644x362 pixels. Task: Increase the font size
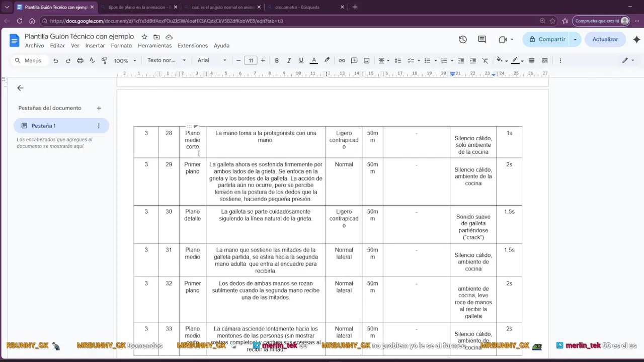pyautogui.click(x=263, y=60)
